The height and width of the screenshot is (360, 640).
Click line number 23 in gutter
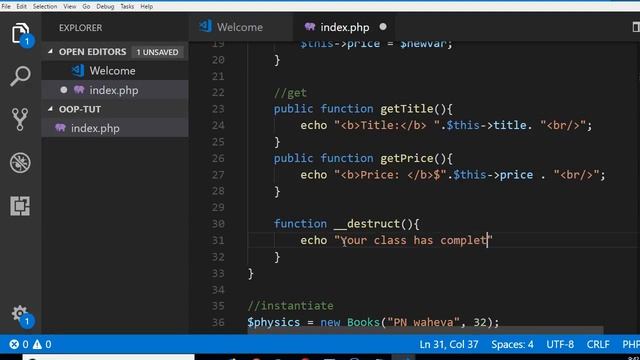218,109
